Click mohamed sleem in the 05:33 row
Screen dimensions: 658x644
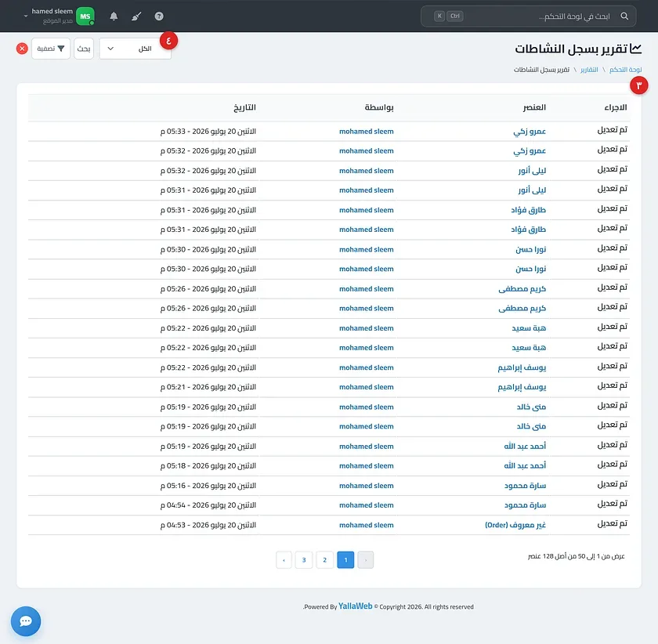point(367,132)
